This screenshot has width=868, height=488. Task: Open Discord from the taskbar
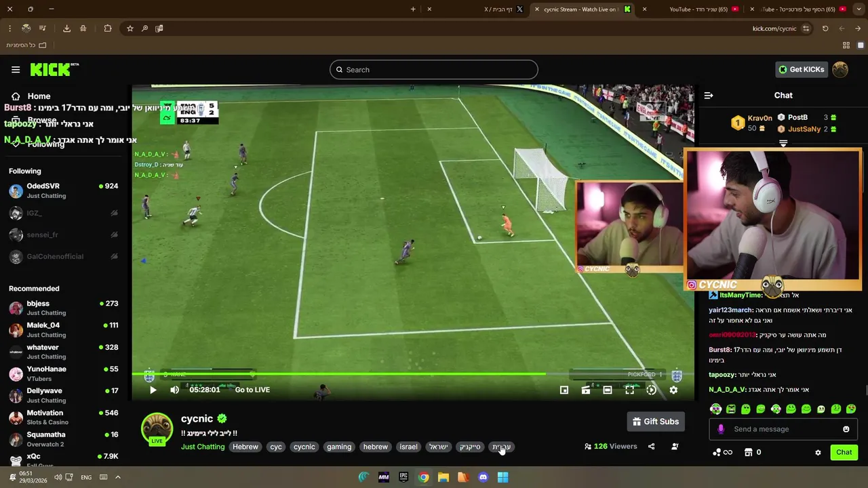tap(483, 477)
